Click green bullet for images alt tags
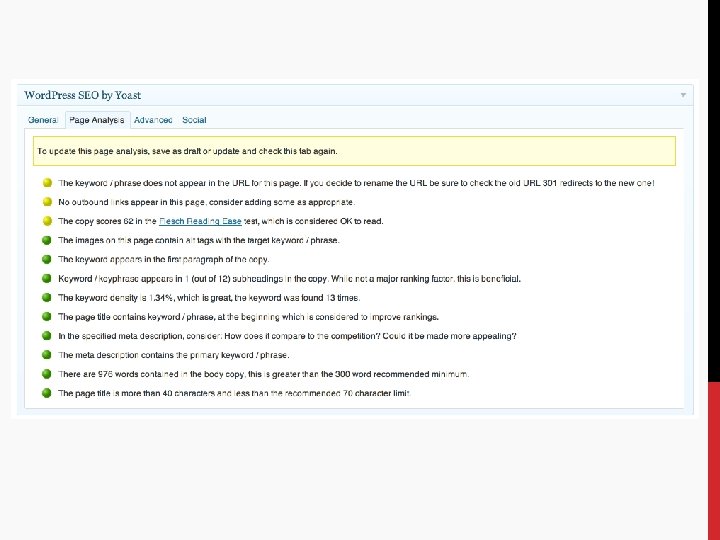The height and width of the screenshot is (540, 720). (47, 240)
